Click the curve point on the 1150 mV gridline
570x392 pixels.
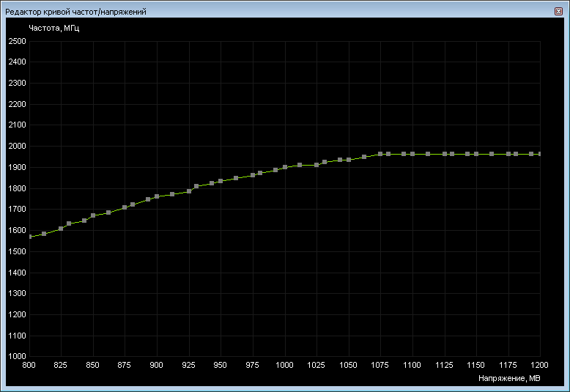(476, 154)
